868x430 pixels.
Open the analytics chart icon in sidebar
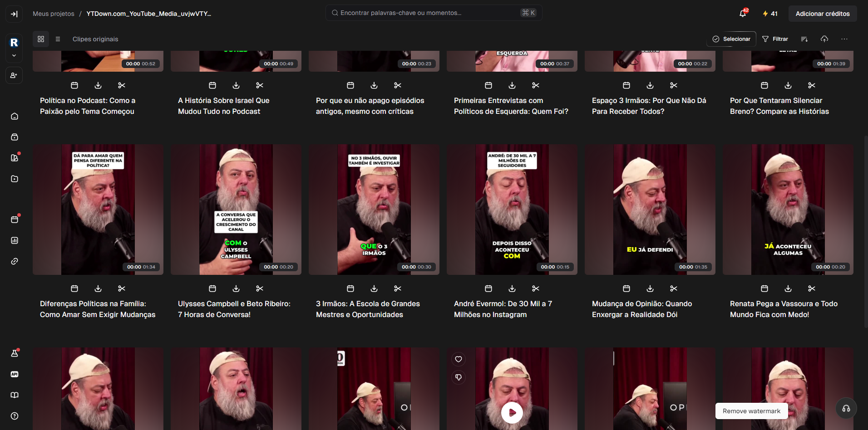(x=15, y=240)
